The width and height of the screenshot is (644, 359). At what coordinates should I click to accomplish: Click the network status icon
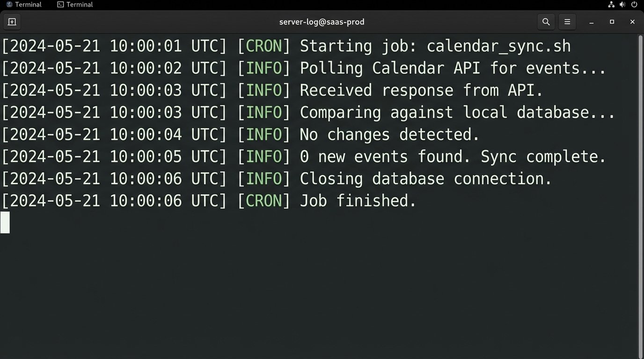pyautogui.click(x=611, y=5)
